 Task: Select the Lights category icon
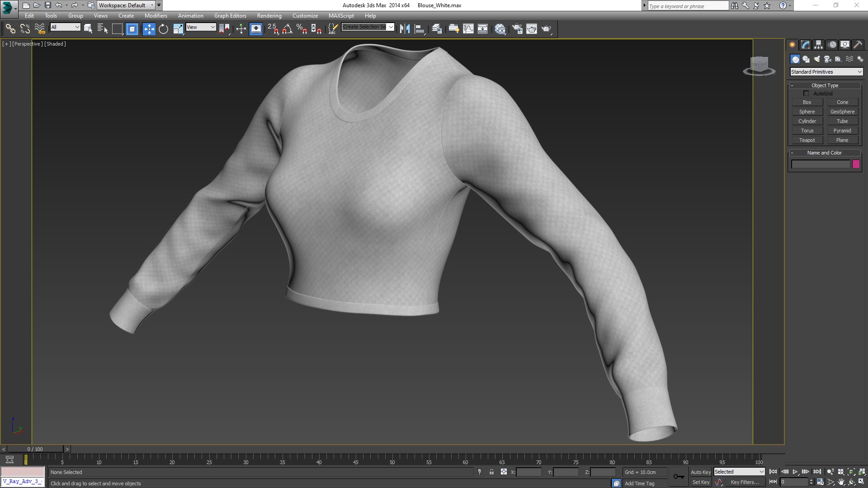pyautogui.click(x=816, y=59)
